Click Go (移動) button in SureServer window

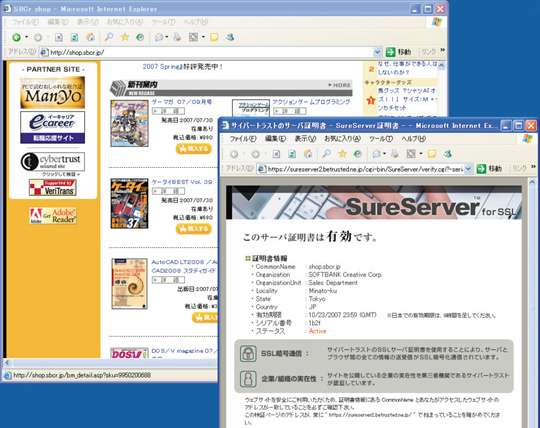pos(489,169)
